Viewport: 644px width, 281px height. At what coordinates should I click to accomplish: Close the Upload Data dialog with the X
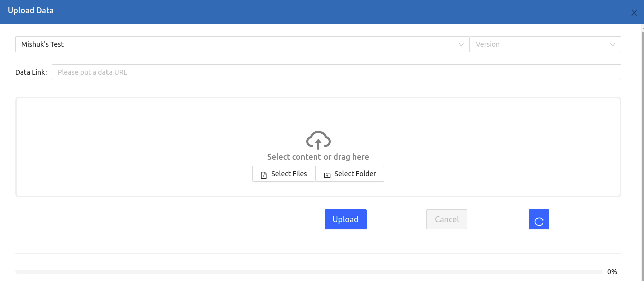pyautogui.click(x=634, y=13)
